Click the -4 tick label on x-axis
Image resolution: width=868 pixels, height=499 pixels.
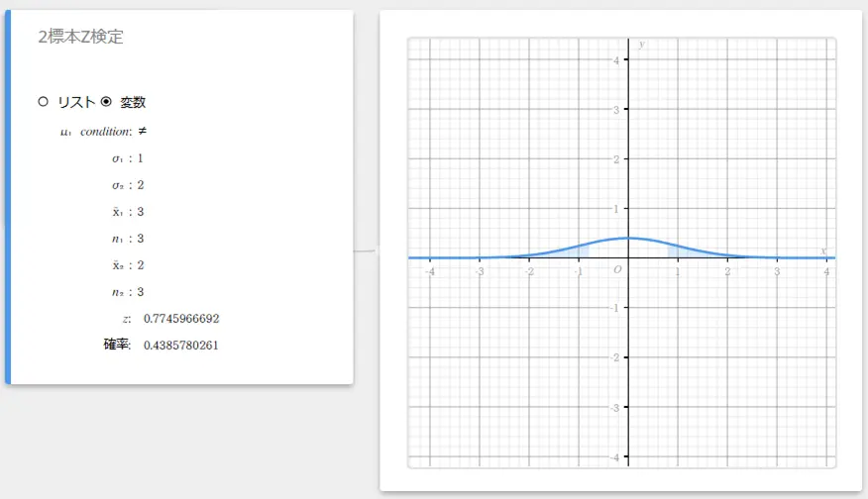point(430,271)
